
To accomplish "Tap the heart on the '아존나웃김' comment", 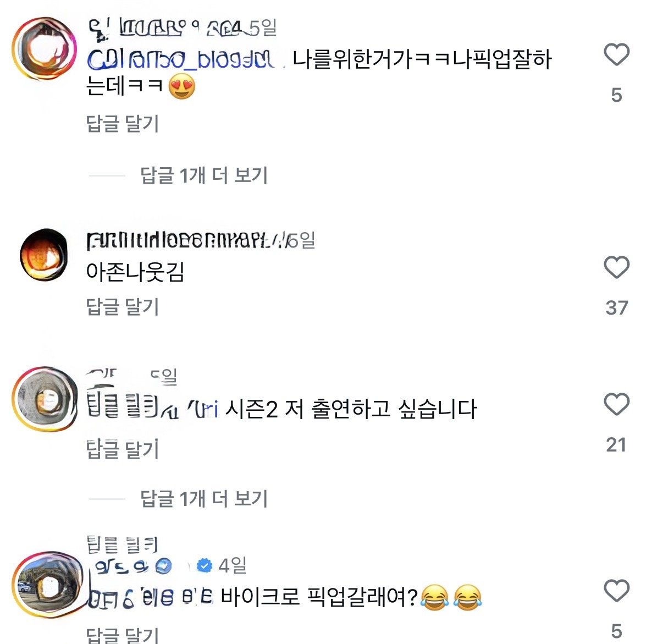I will point(616,268).
